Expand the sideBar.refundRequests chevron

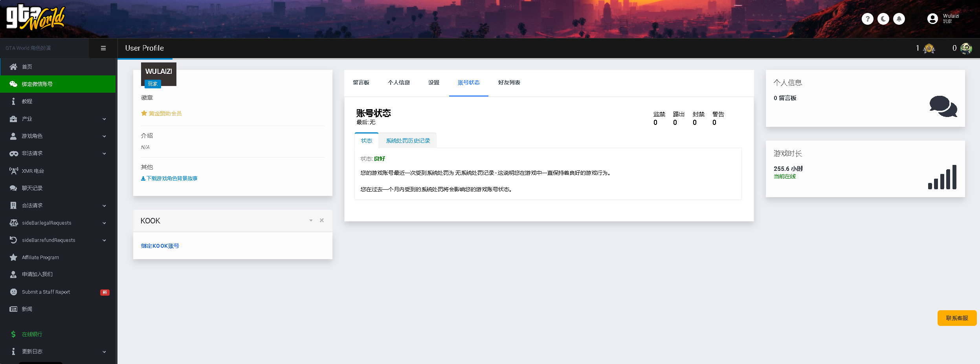(104, 240)
